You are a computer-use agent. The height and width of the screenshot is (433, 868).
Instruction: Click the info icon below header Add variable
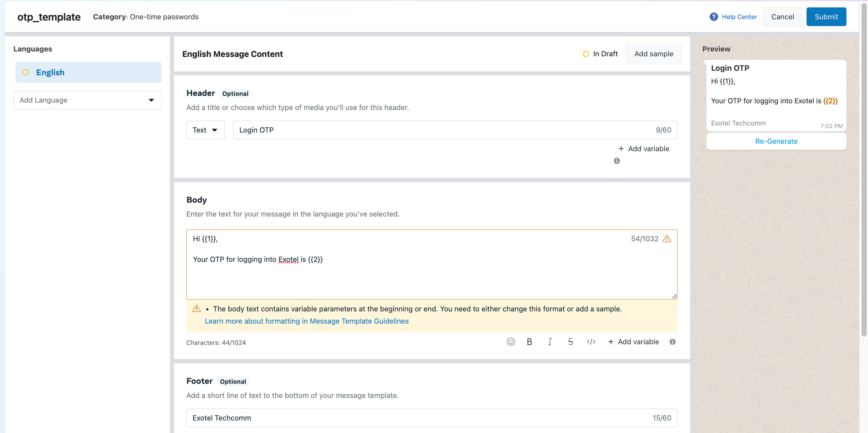(x=617, y=161)
